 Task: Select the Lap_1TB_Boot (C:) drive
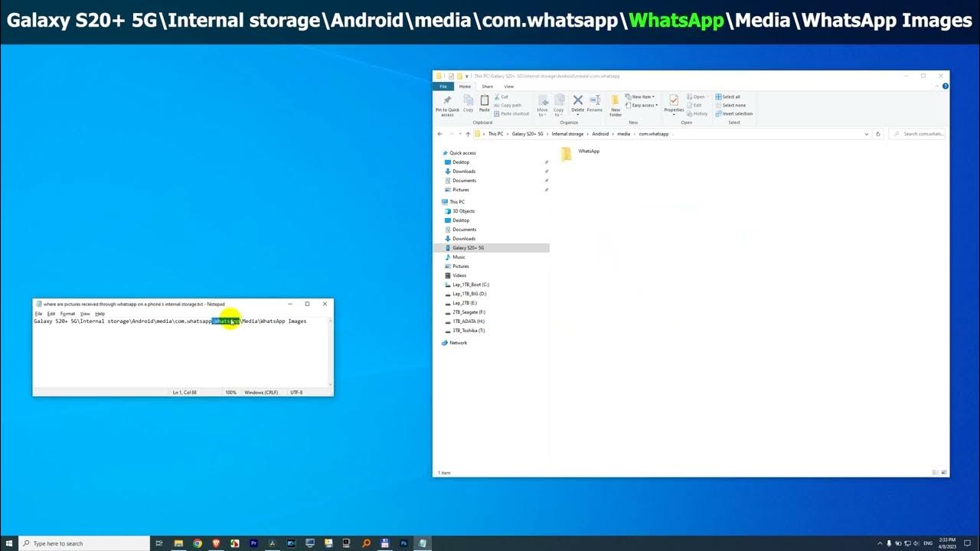[x=466, y=285]
